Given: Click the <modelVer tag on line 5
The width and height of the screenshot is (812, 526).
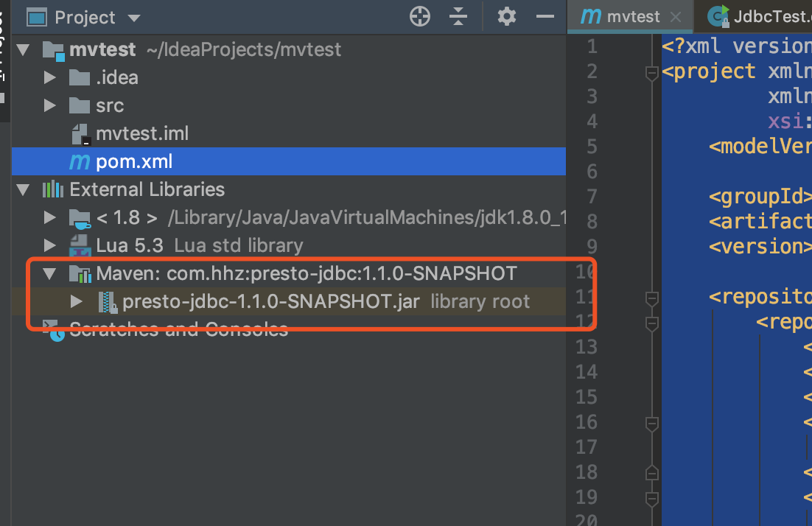Looking at the screenshot, I should [x=760, y=147].
